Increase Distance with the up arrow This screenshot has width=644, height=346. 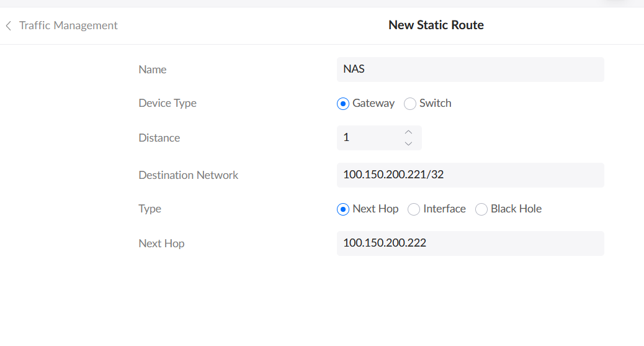coord(408,132)
